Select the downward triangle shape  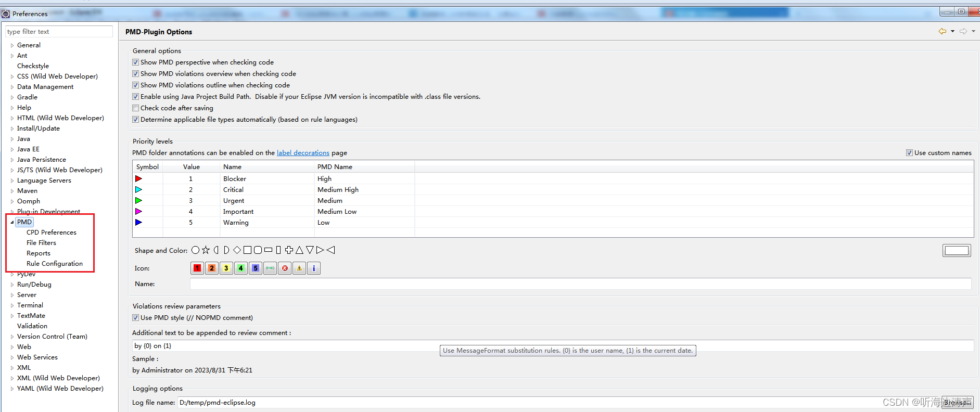point(310,250)
